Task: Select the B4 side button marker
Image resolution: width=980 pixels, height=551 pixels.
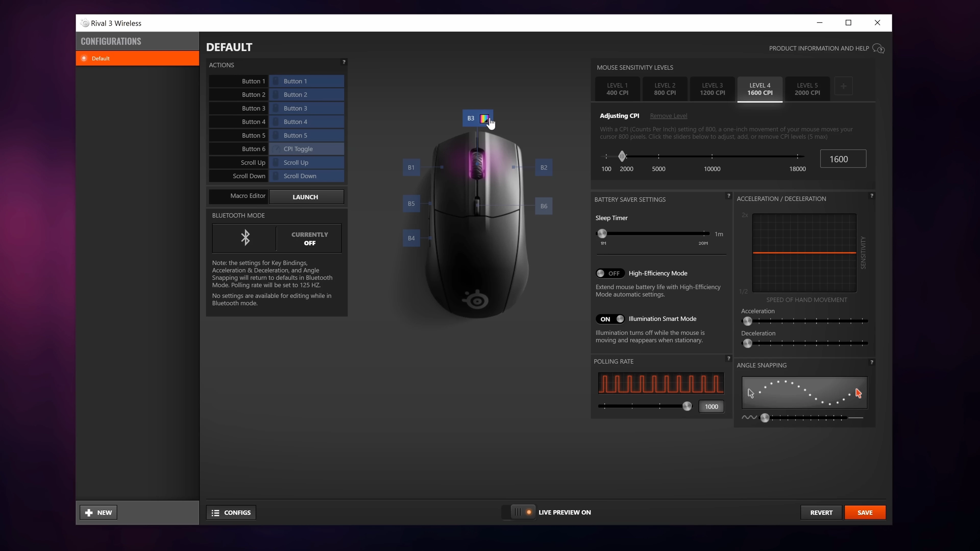Action: pyautogui.click(x=411, y=238)
